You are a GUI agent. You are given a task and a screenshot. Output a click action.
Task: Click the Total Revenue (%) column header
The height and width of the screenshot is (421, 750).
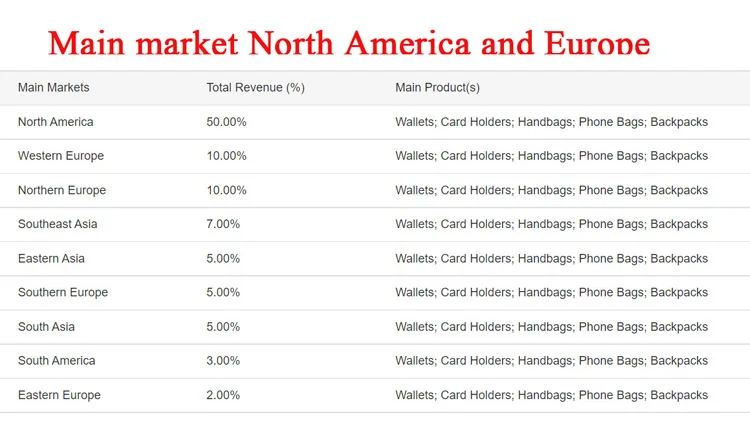point(255,88)
